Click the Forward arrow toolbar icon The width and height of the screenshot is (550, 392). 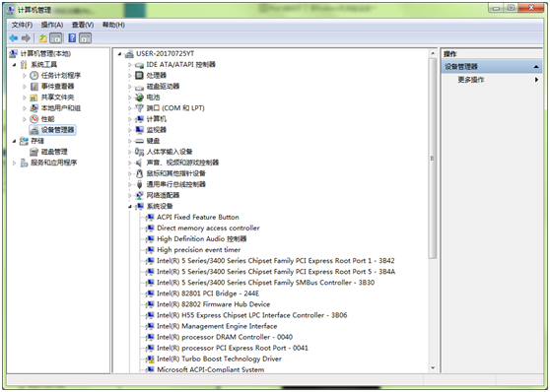(26, 38)
